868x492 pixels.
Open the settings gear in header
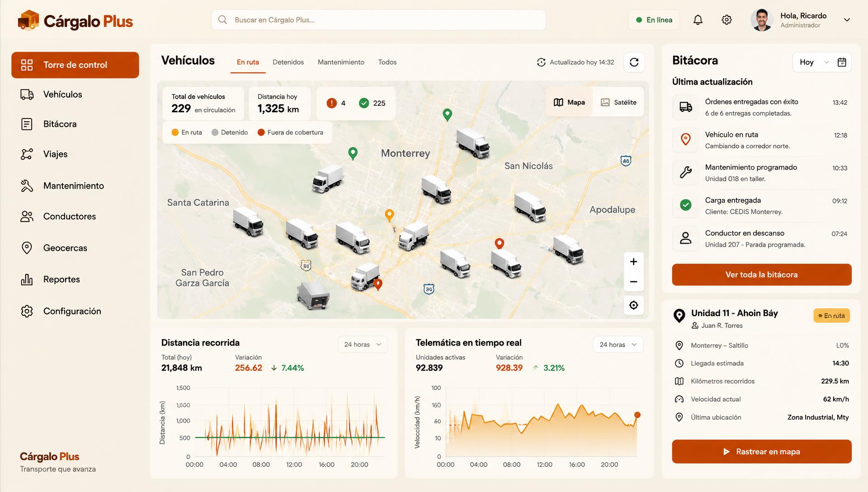tap(726, 20)
